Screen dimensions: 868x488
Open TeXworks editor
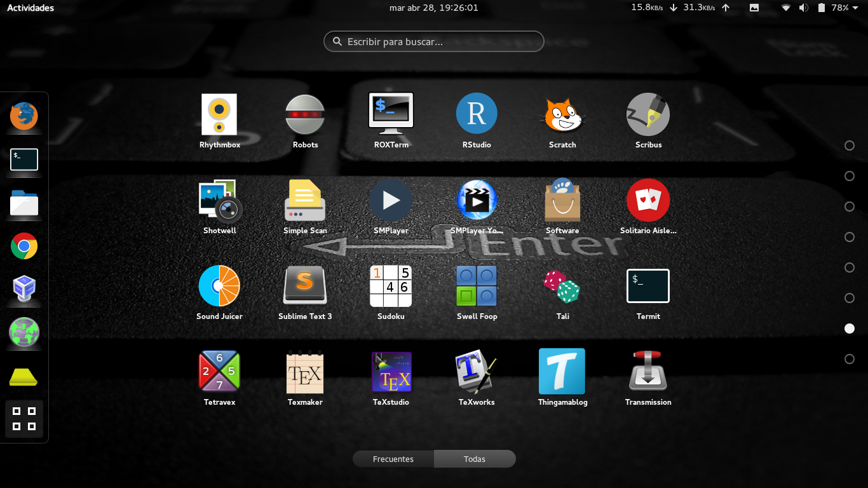477,372
